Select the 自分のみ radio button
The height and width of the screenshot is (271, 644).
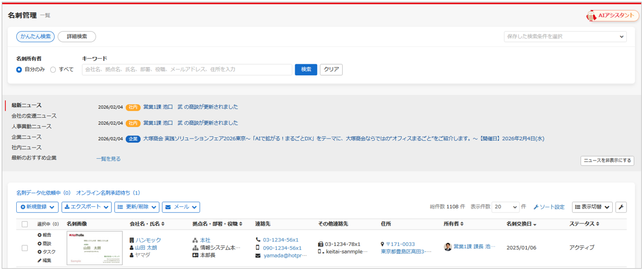point(20,70)
